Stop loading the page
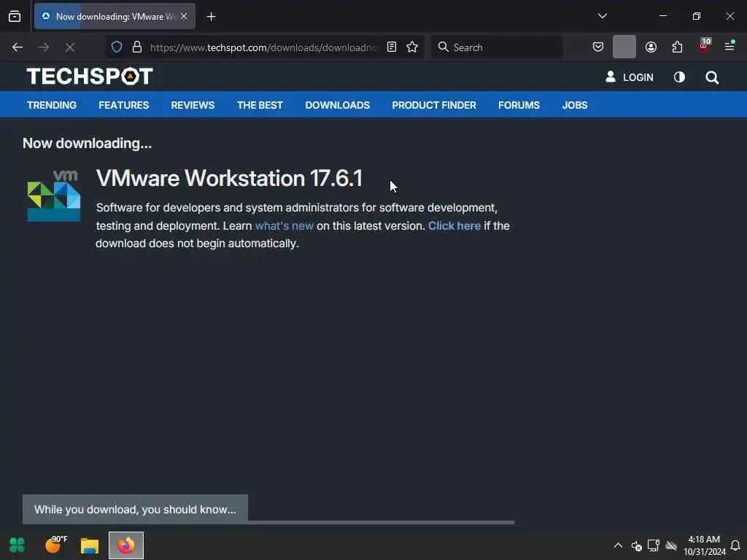This screenshot has width=747, height=560. point(70,47)
